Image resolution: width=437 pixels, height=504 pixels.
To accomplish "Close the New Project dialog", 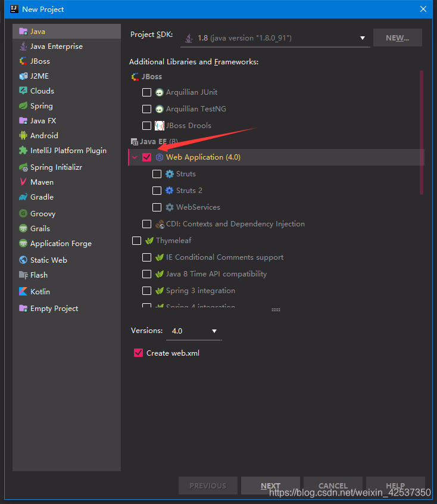I will [x=423, y=9].
